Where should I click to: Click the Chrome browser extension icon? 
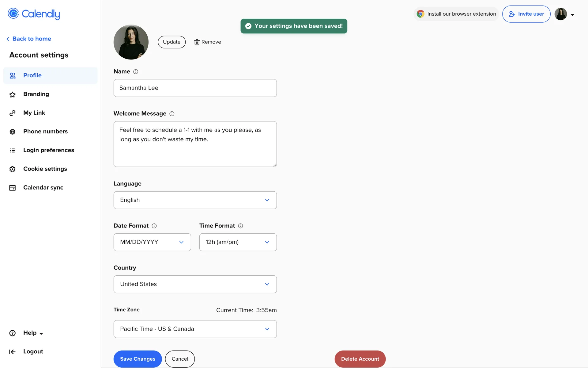tap(420, 14)
